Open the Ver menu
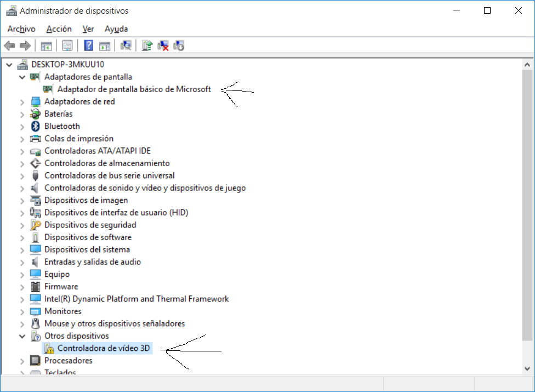Image resolution: width=535 pixels, height=392 pixels. [x=88, y=29]
